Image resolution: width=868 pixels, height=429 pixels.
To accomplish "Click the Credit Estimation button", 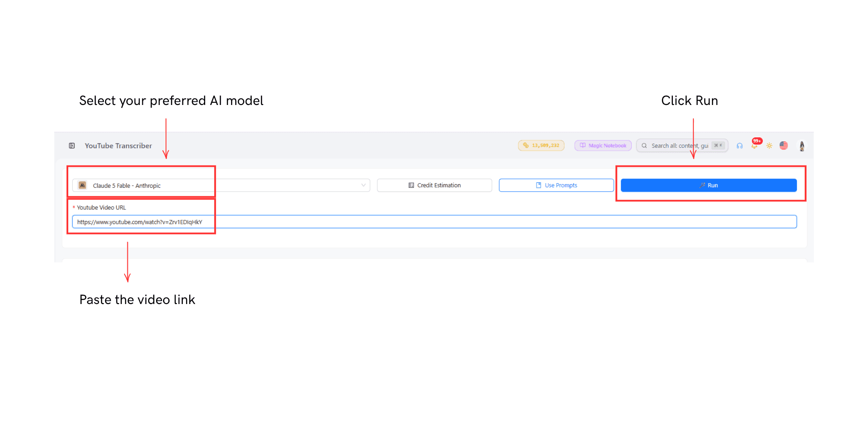I will pyautogui.click(x=434, y=185).
